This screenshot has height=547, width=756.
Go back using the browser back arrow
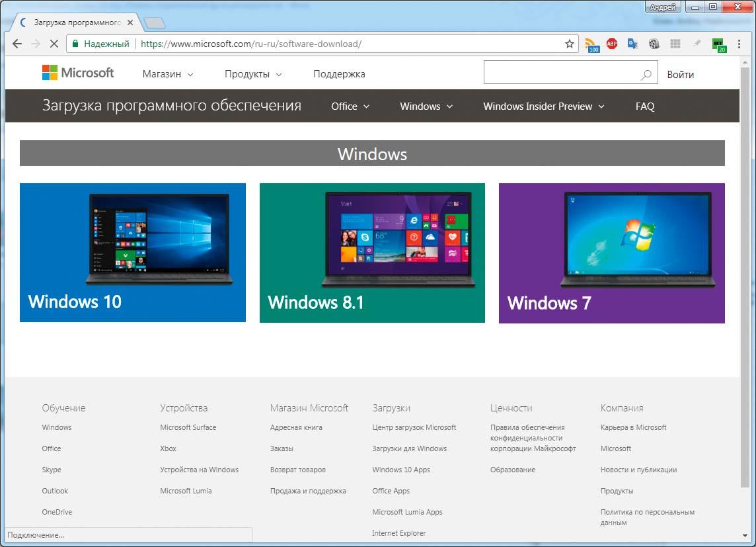17,44
